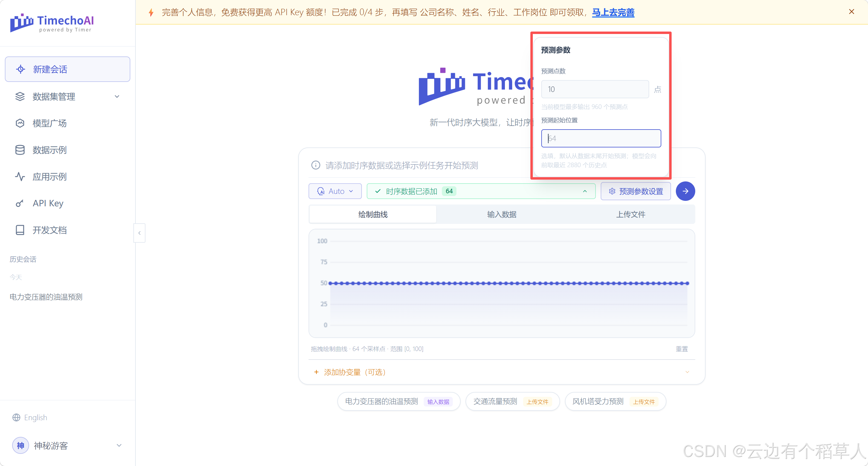Click the 新建会话 crosshair icon

pos(21,69)
